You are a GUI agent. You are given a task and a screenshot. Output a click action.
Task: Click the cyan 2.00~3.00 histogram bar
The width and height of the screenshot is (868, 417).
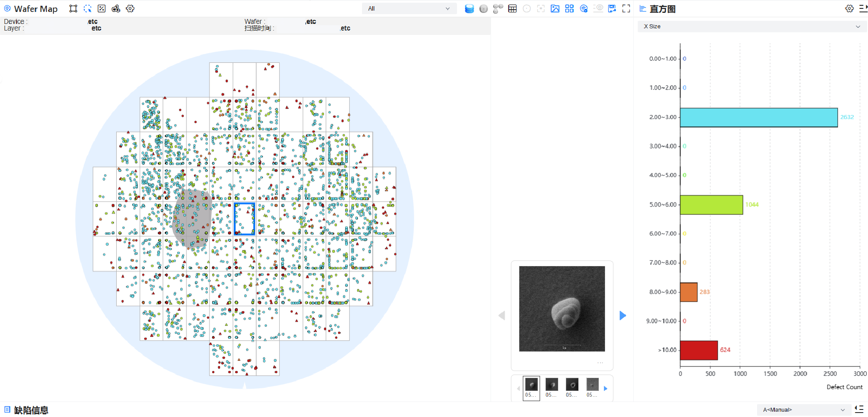[758, 118]
